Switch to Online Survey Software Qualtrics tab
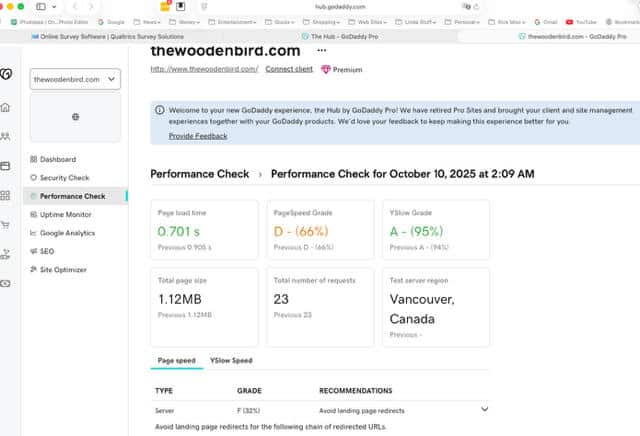The width and height of the screenshot is (640, 436). tap(108, 37)
